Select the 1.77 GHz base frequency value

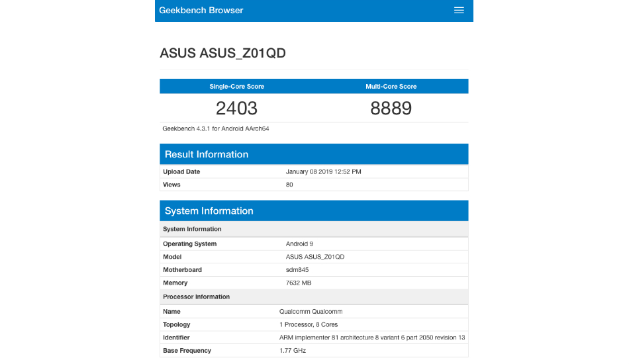tap(293, 351)
